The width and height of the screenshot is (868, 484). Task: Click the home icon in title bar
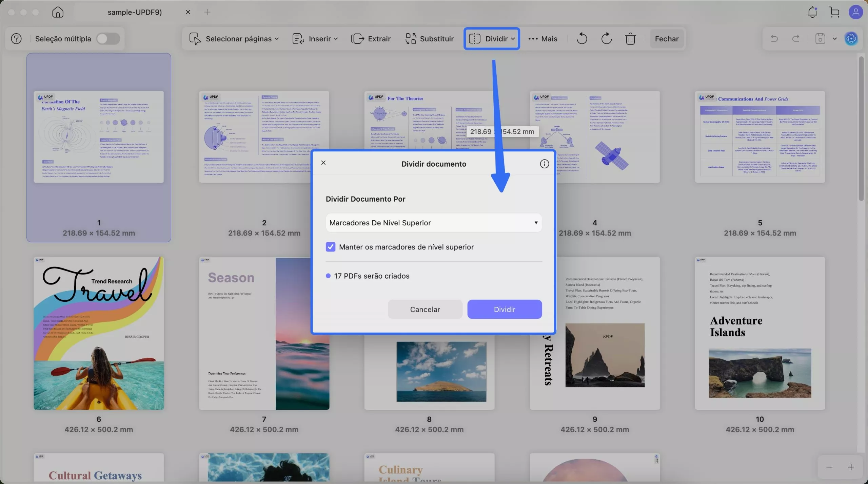click(58, 12)
